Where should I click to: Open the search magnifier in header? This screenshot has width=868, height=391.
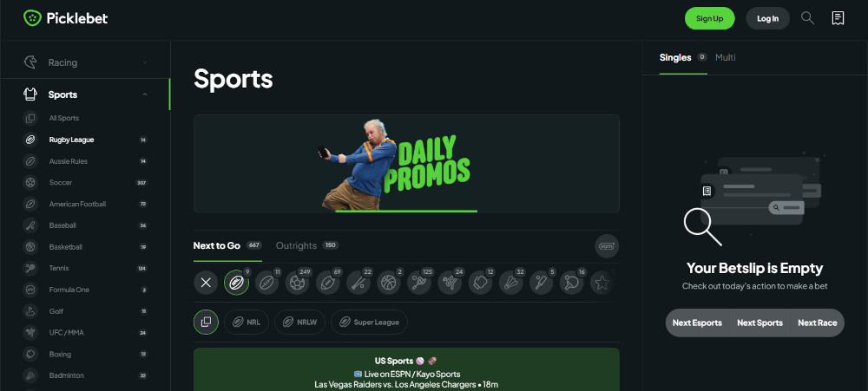tap(807, 18)
